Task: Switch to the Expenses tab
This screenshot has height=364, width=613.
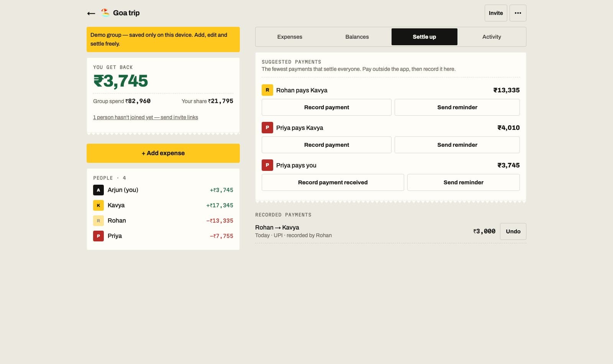Action: click(290, 37)
